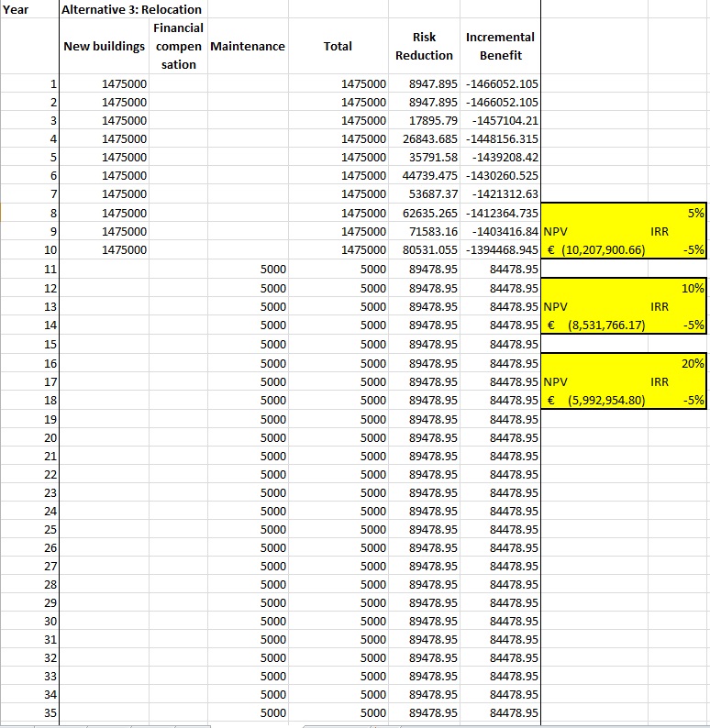The height and width of the screenshot is (728, 710).
Task: Select the Year column cell showing 10
Action: click(29, 249)
